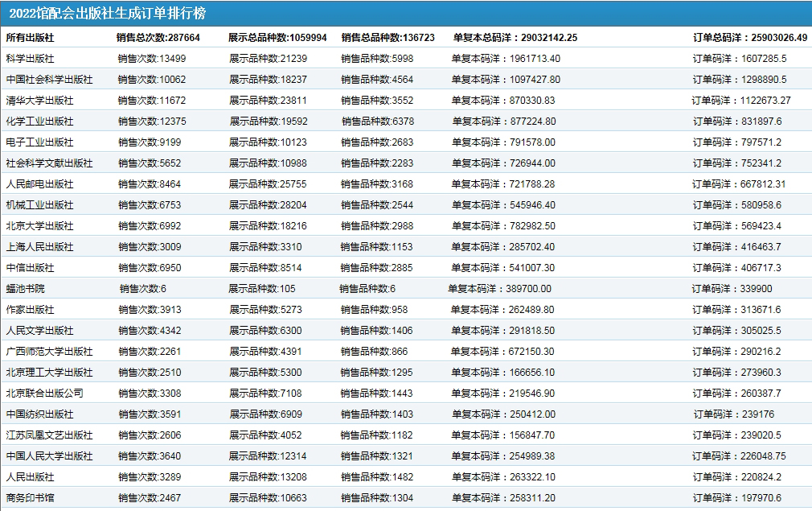Open the 人民邮电出版社 publisher entry

(x=39, y=184)
